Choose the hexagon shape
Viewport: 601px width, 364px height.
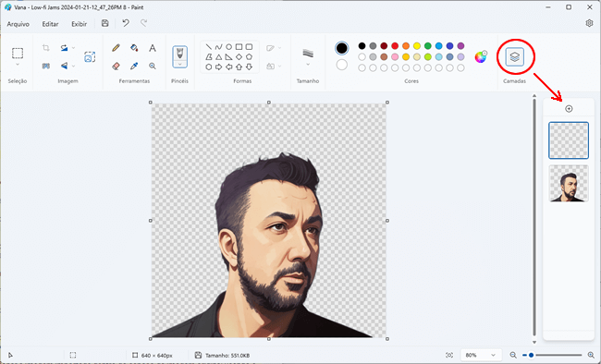(x=209, y=67)
